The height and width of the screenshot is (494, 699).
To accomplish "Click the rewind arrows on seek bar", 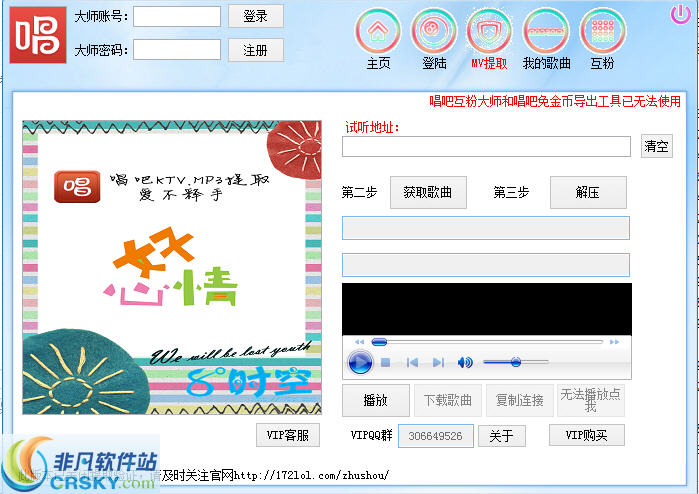I will coord(359,342).
